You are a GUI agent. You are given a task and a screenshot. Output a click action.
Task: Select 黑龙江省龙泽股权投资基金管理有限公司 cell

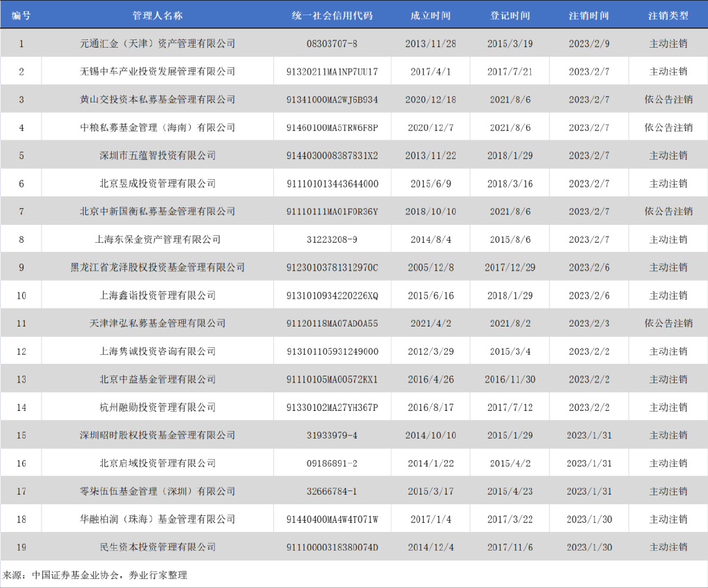point(157,267)
